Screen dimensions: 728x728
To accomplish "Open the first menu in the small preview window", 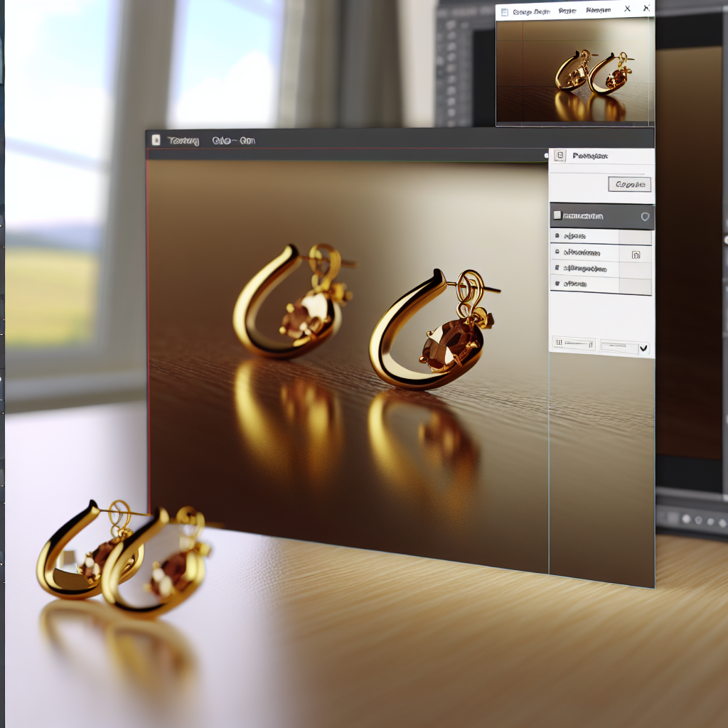I will coord(531,11).
